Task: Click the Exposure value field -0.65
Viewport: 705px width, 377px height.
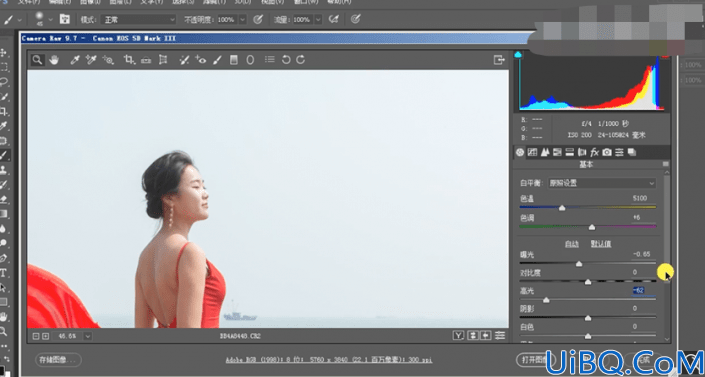Action: click(642, 254)
